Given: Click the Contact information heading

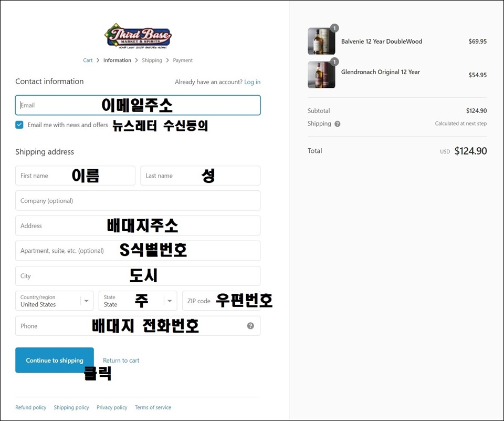Looking at the screenshot, I should pyautogui.click(x=49, y=81).
